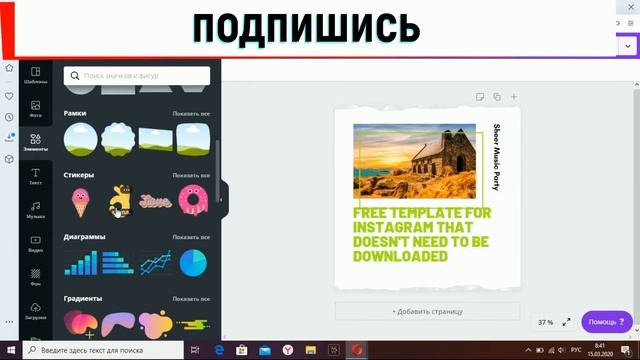
Task: Open the clock history icon in sidebar
Action: tap(9, 117)
